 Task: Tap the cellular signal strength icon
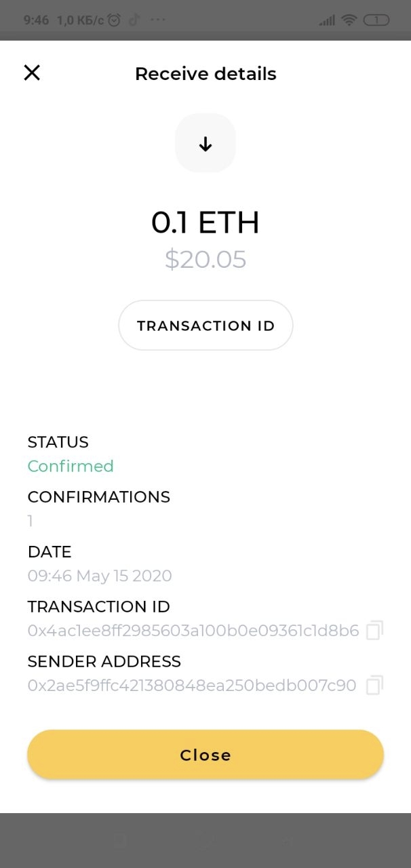coord(327,20)
